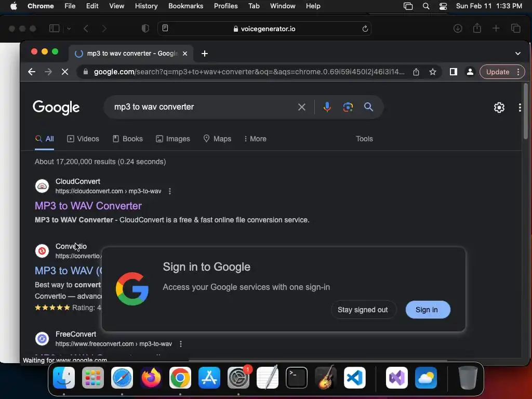
Task: Click the page vertical scrollbar
Action: (526, 111)
